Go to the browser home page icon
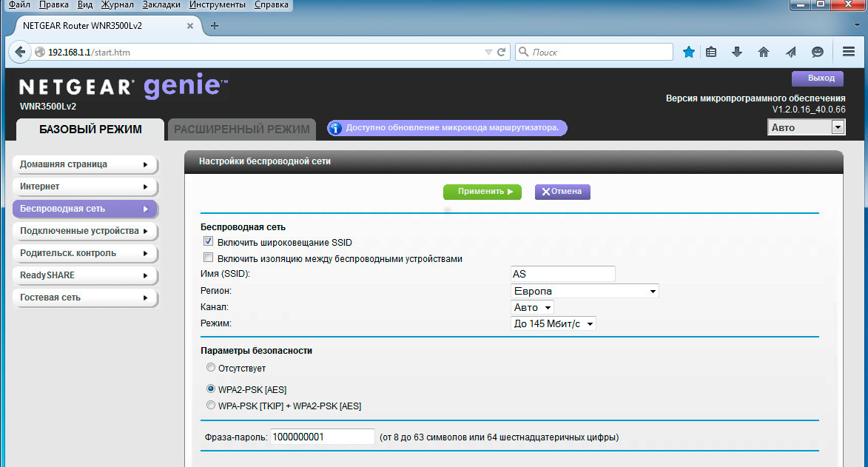Image resolution: width=868 pixels, height=467 pixels. (x=764, y=52)
